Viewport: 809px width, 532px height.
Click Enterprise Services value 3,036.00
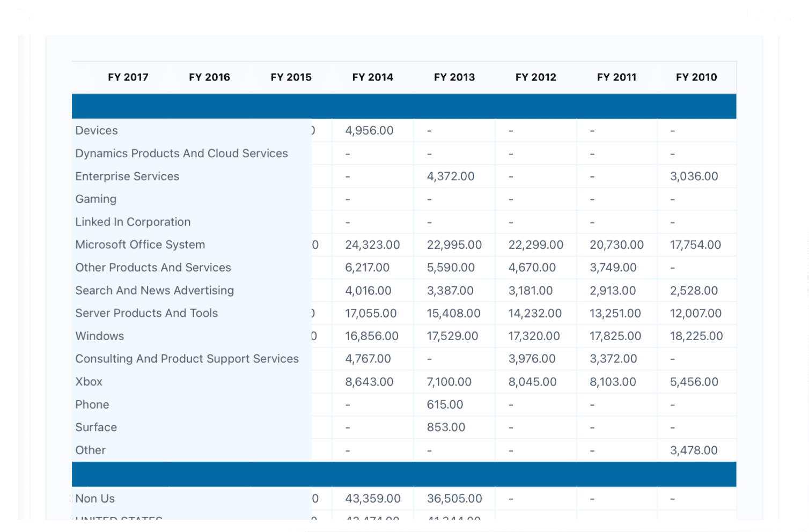pos(694,176)
